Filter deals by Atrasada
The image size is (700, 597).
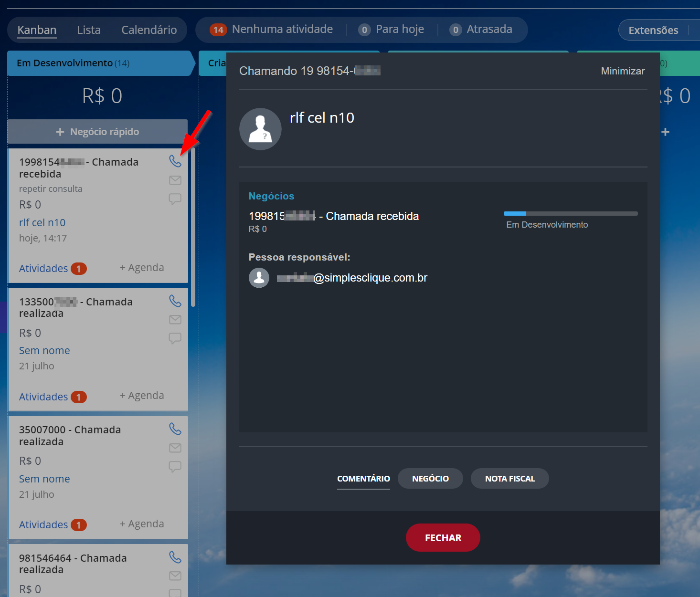(x=481, y=30)
